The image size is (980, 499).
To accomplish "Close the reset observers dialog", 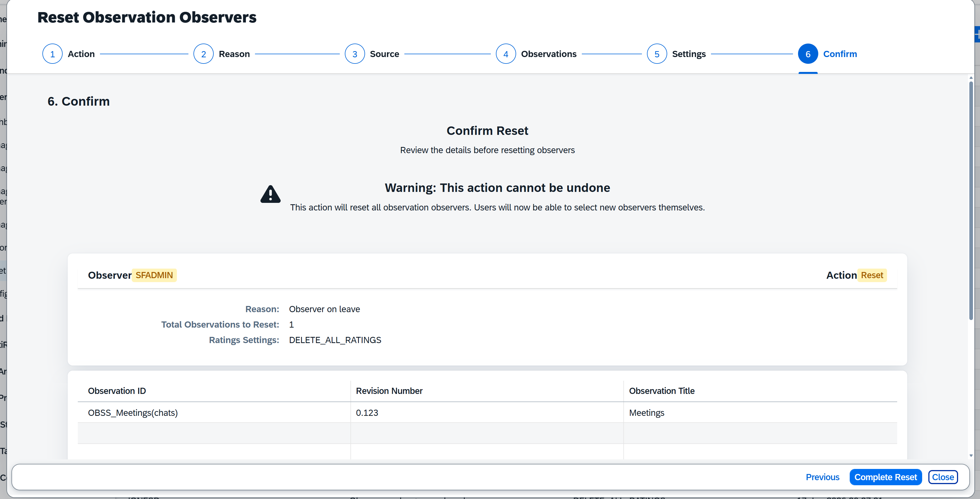I will coord(943,477).
